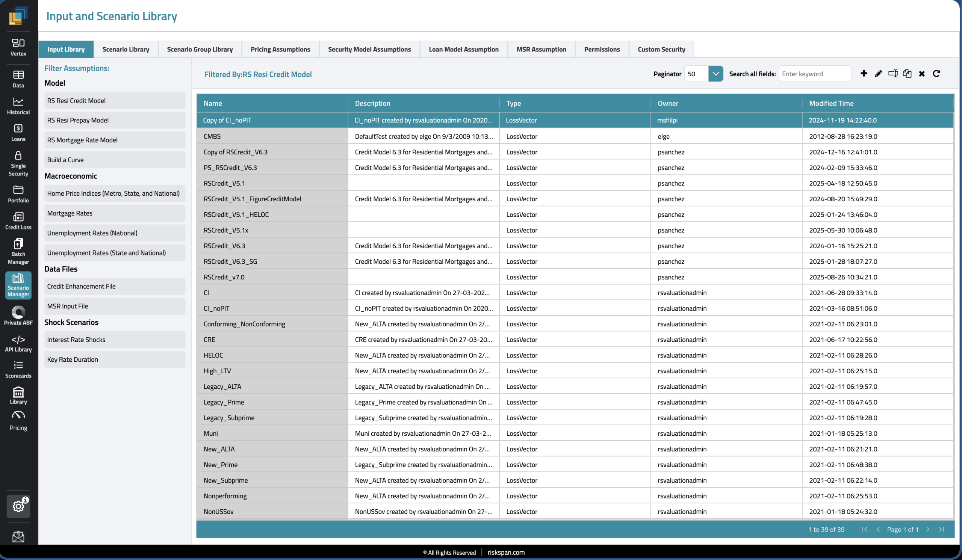Click the add new input plus icon

[x=864, y=74]
